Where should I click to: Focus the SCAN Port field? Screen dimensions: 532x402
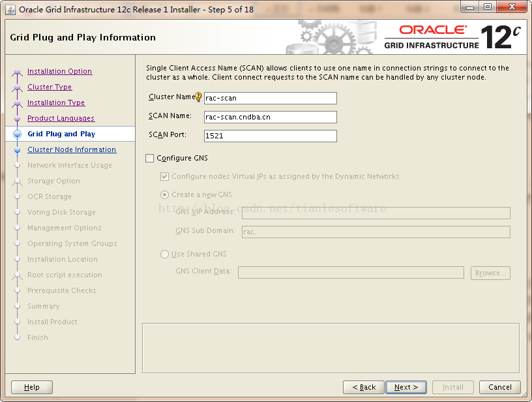(270, 136)
